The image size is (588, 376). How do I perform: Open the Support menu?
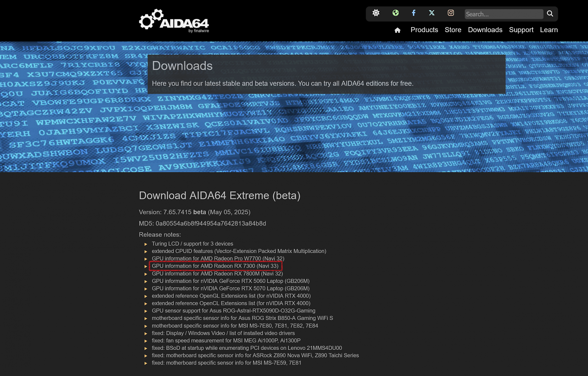click(521, 30)
